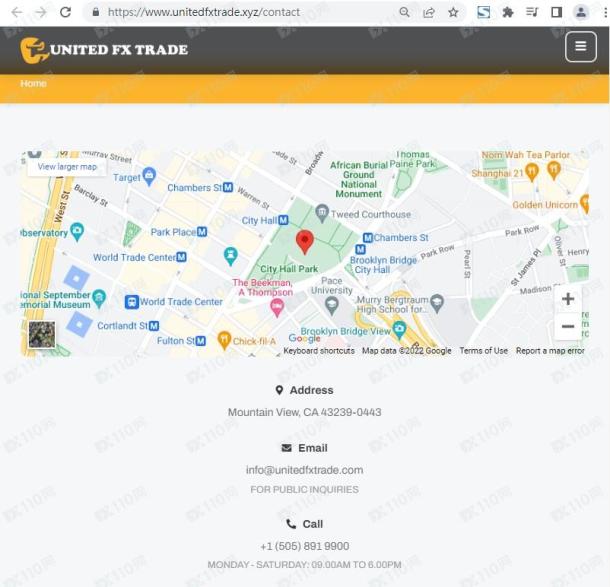Screen dimensions: 610x587
Task: Click the Brooklyn Bridge View camera marker
Action: (400, 330)
